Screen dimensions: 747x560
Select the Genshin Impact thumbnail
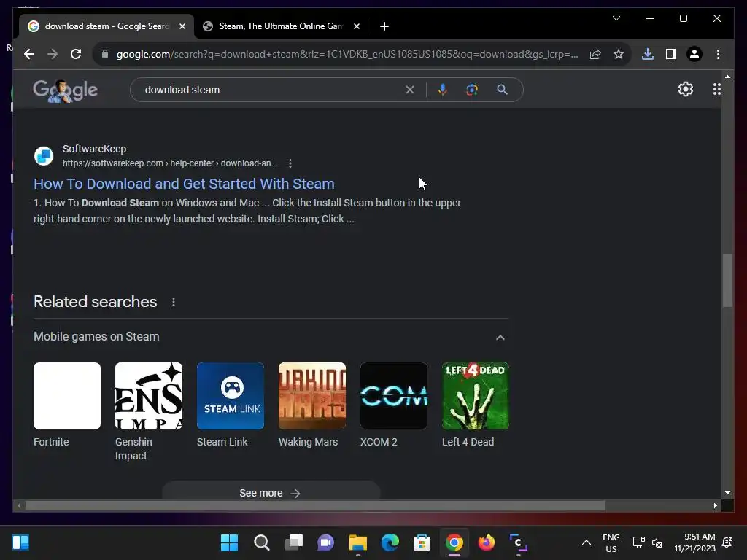point(149,396)
